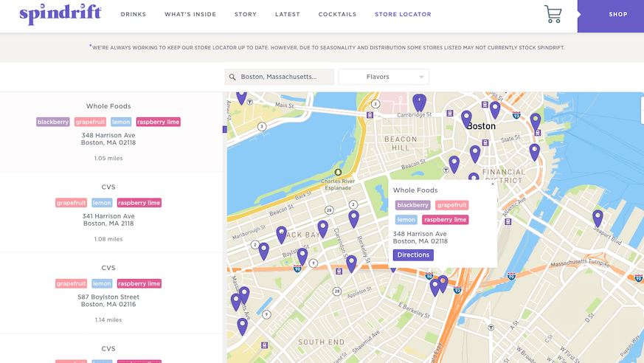Click the blackberry tag in Whole Foods listing

(x=53, y=122)
